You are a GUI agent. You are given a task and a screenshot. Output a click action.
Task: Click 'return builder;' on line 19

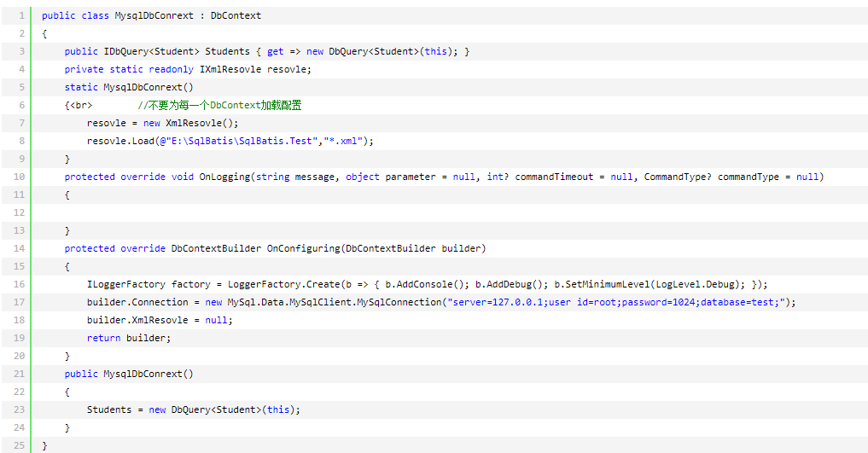tap(129, 338)
